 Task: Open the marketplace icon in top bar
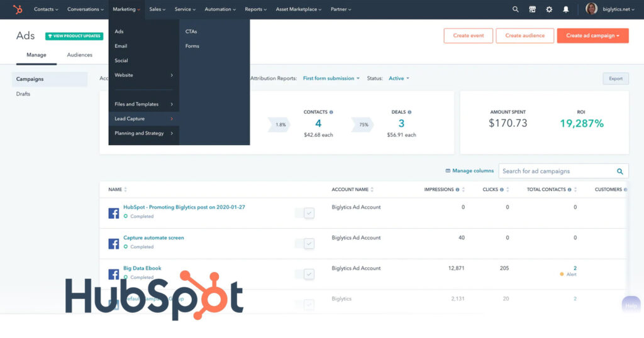click(x=533, y=9)
